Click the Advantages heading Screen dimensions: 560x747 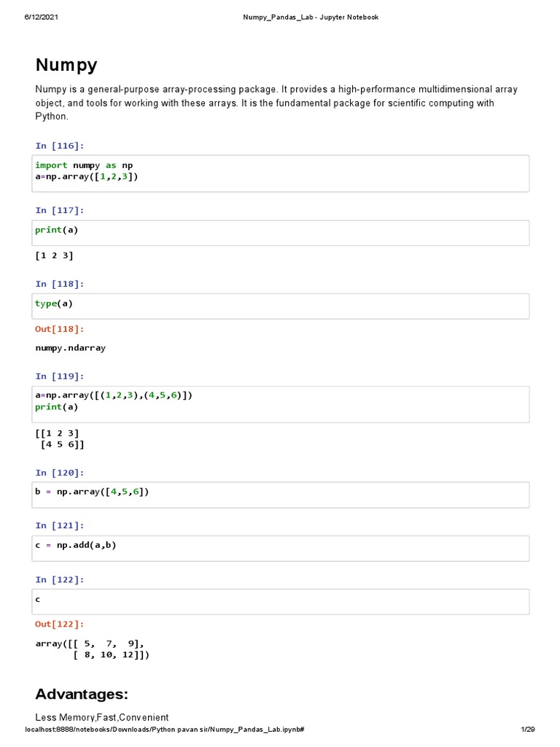click(x=82, y=693)
